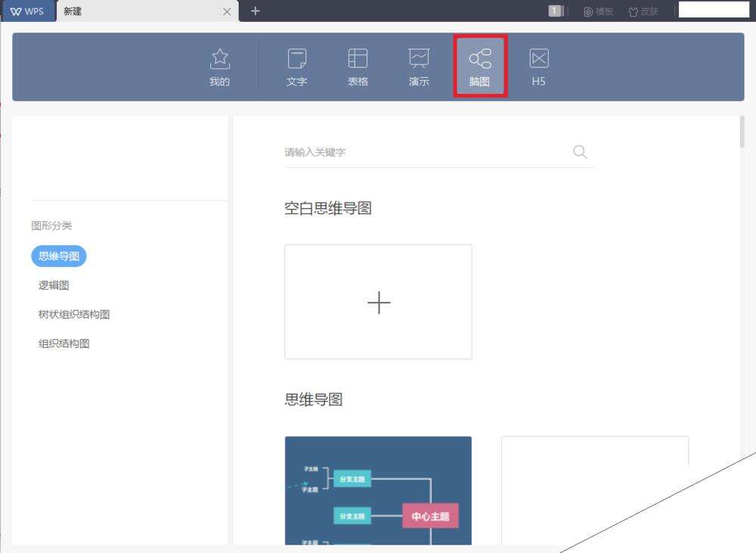Viewport: 756px width, 553px height.
Task: Select the 组织结构图 category
Action: [64, 343]
